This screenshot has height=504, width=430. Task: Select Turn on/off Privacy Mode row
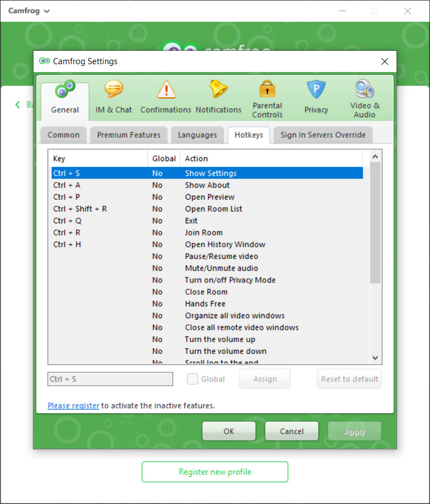pos(207,280)
